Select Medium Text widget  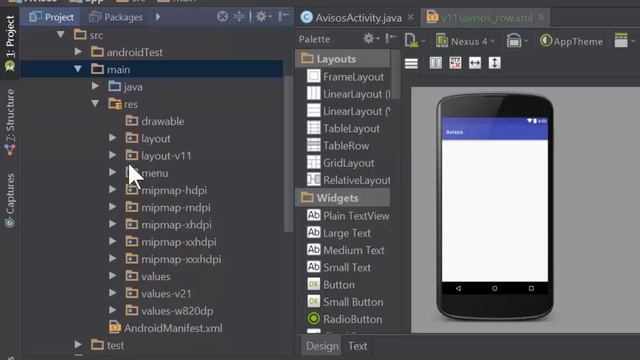pyautogui.click(x=346, y=250)
